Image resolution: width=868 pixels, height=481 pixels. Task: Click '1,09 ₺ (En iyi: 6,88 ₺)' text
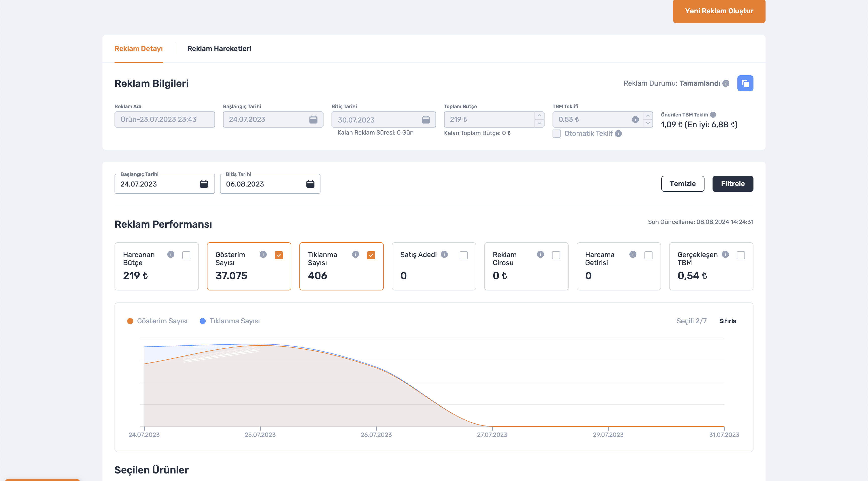[699, 125]
